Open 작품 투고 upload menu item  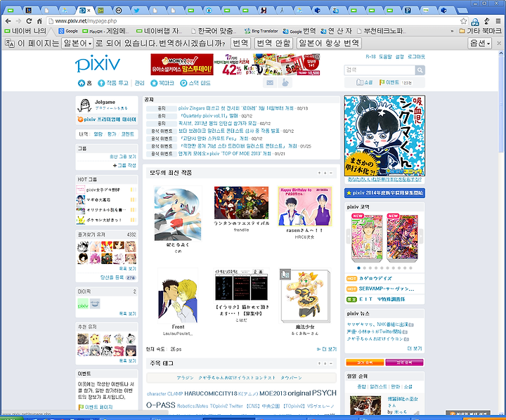tap(113, 83)
